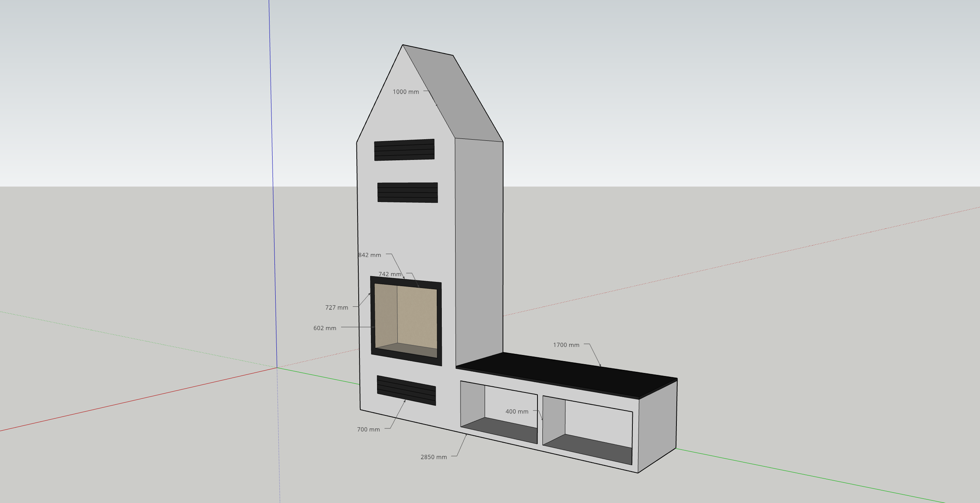This screenshot has height=503, width=980.
Task: Click the 742 mm dimension label
Action: pos(390,274)
